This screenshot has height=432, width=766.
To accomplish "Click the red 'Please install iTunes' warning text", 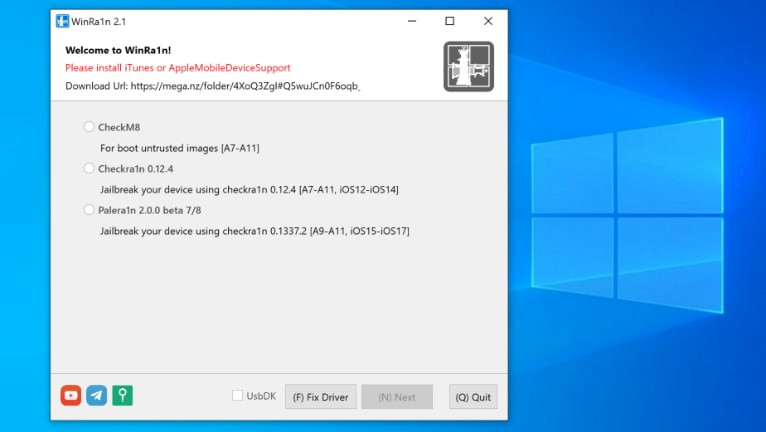I will click(178, 68).
